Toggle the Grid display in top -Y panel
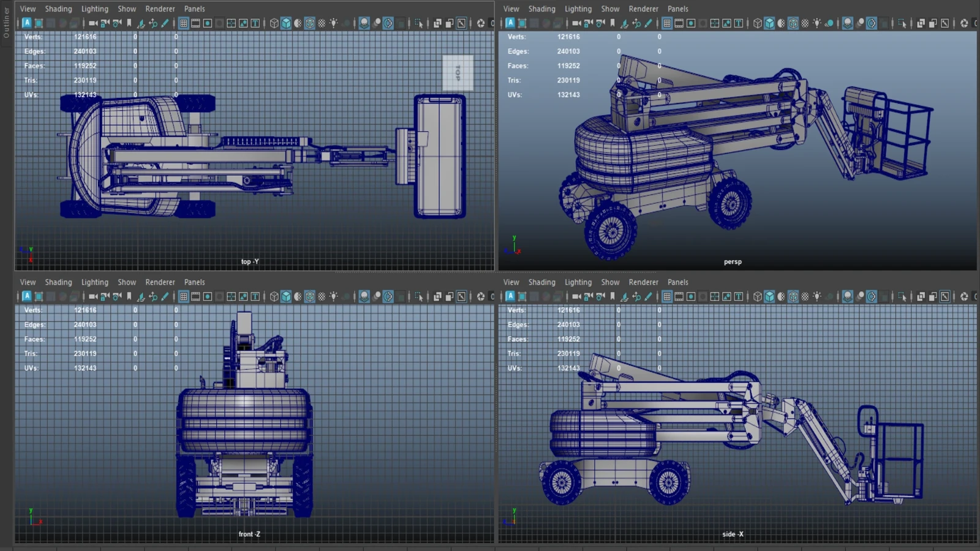The image size is (980, 551). point(184,23)
